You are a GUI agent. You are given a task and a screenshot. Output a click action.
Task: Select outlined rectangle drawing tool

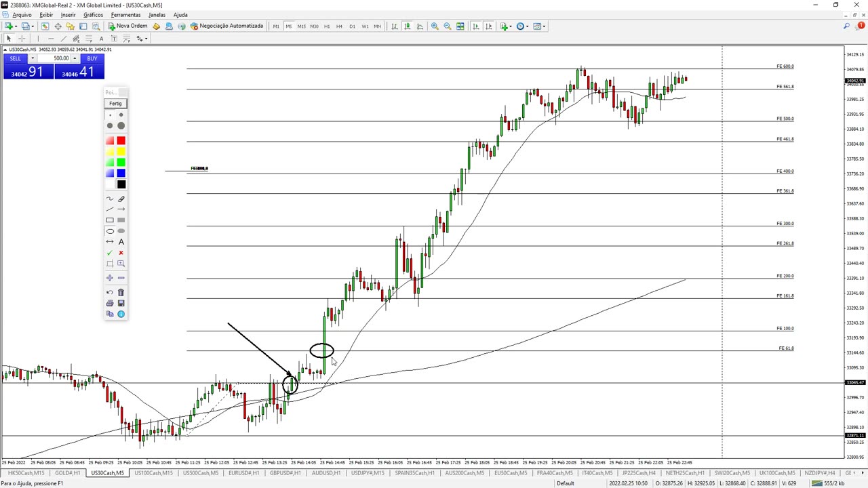pyautogui.click(x=110, y=220)
